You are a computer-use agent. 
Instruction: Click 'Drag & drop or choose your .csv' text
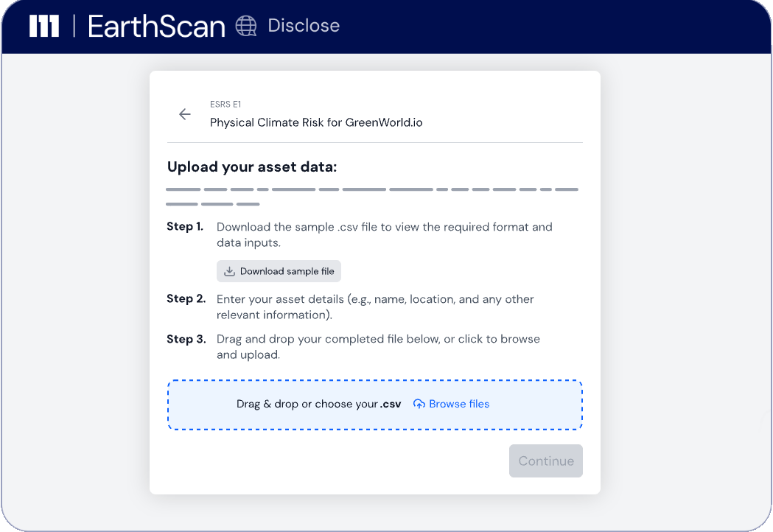318,404
